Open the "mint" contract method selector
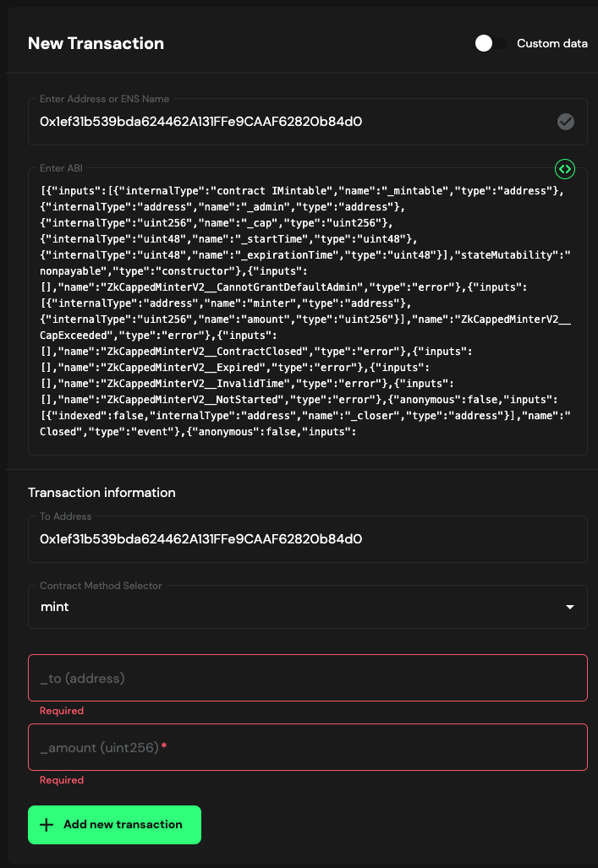The height and width of the screenshot is (868, 598). (x=296, y=607)
